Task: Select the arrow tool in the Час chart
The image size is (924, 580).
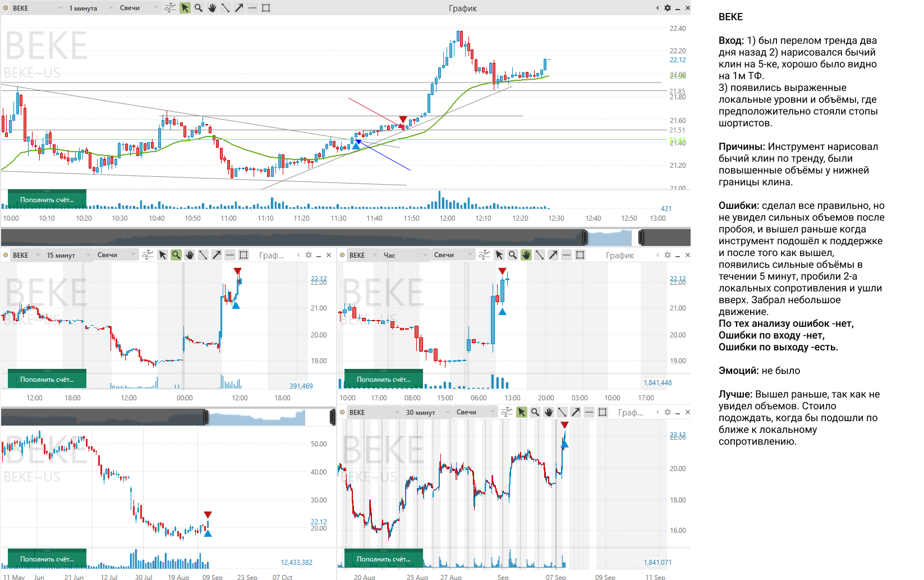Action: (x=553, y=255)
